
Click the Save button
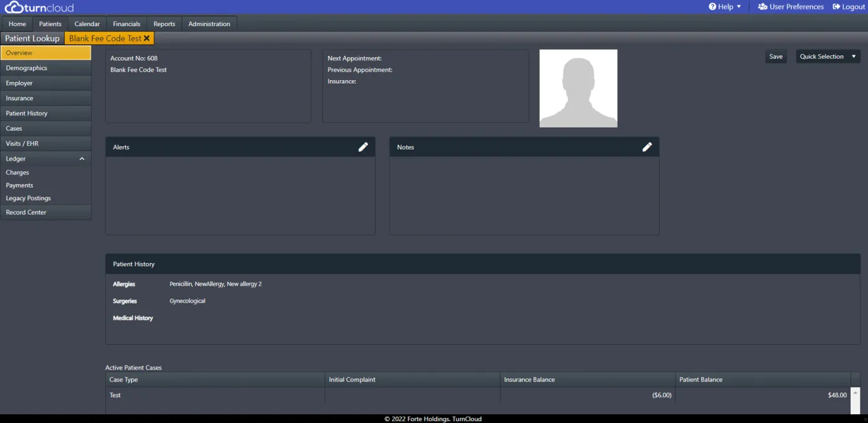click(x=776, y=56)
